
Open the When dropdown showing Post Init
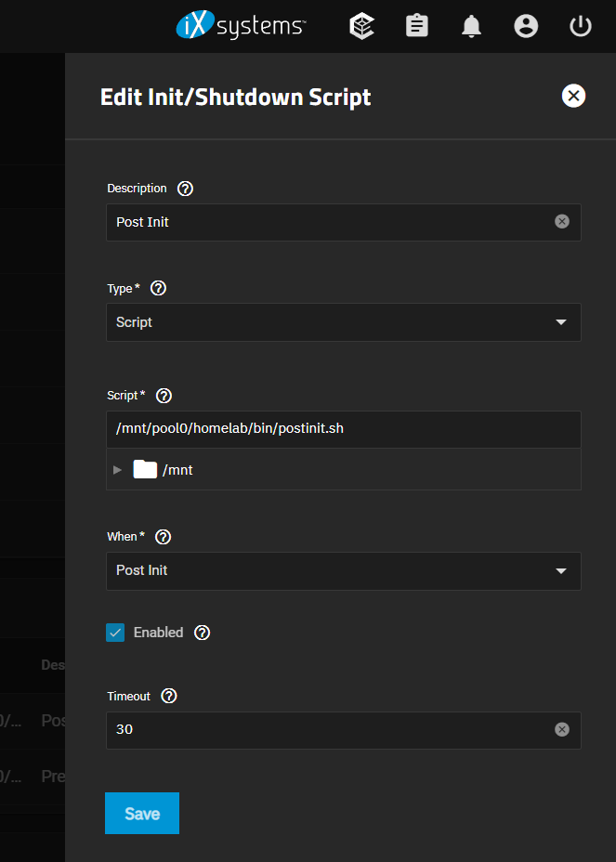pos(343,571)
